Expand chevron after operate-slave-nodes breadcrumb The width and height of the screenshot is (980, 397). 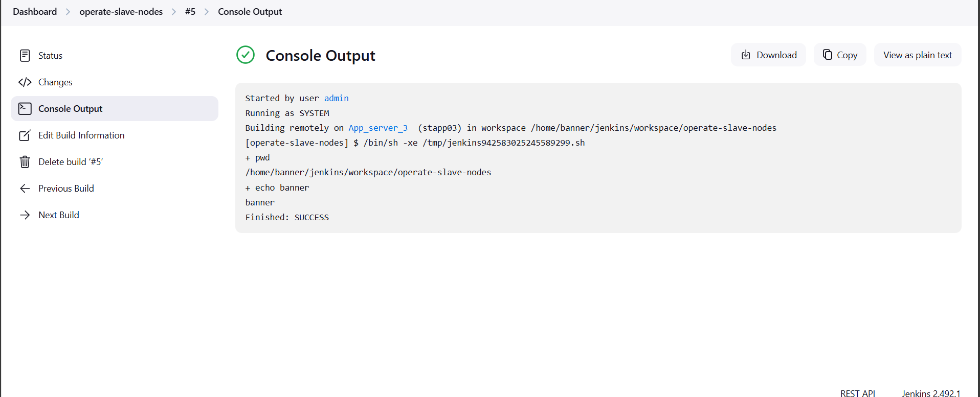(x=174, y=12)
